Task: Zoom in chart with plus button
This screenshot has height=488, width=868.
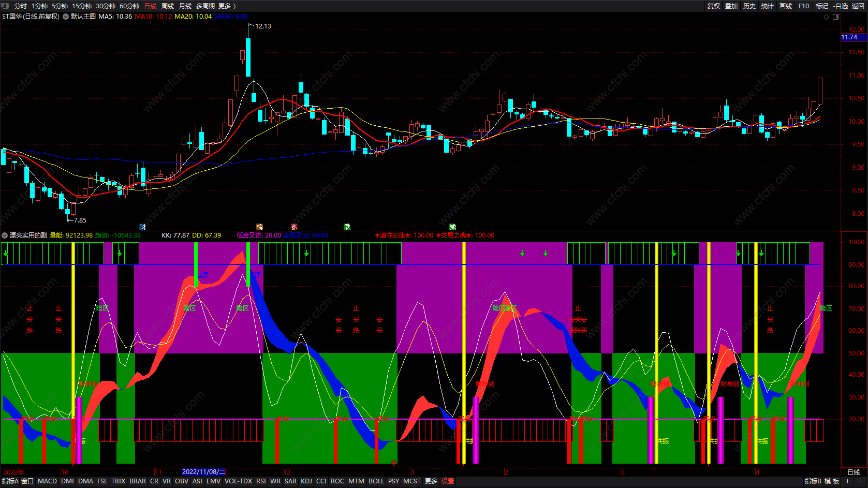Action: pos(847,481)
